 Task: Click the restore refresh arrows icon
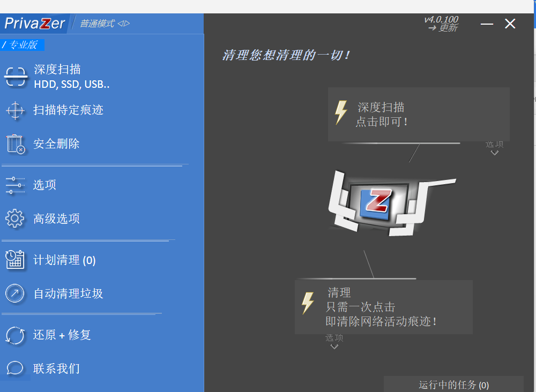[15, 335]
